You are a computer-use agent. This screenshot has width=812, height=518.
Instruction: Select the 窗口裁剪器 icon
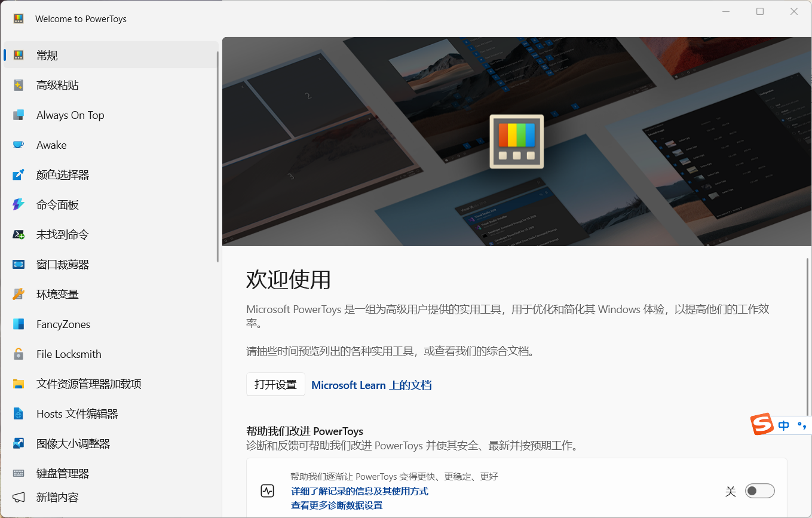pyautogui.click(x=18, y=264)
